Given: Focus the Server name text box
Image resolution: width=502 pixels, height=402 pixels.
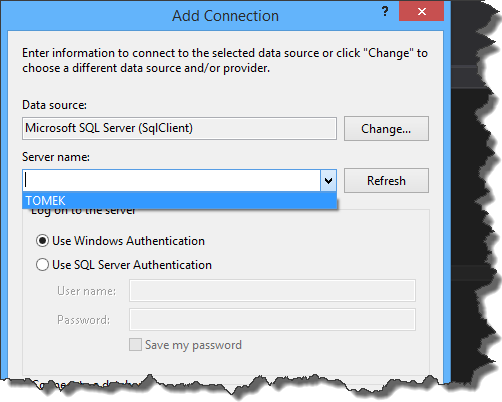Looking at the screenshot, I should click(x=172, y=181).
